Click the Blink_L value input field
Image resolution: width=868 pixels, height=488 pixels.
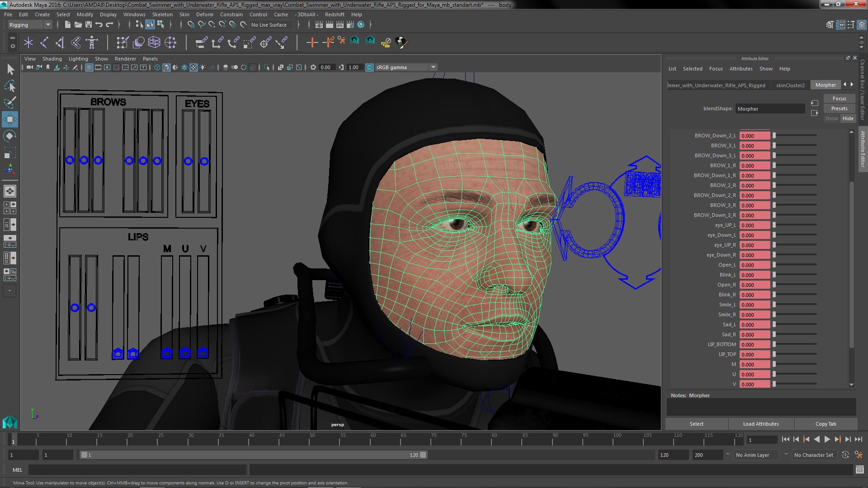pos(754,275)
